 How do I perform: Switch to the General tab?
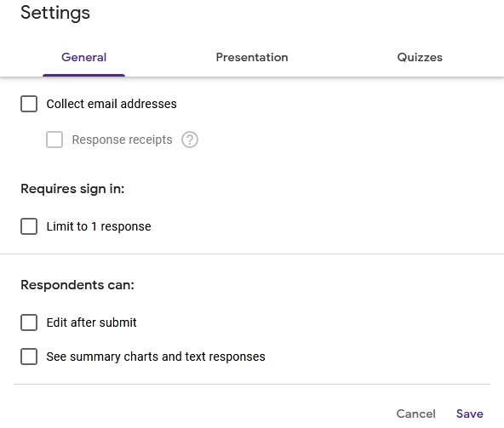click(x=83, y=57)
